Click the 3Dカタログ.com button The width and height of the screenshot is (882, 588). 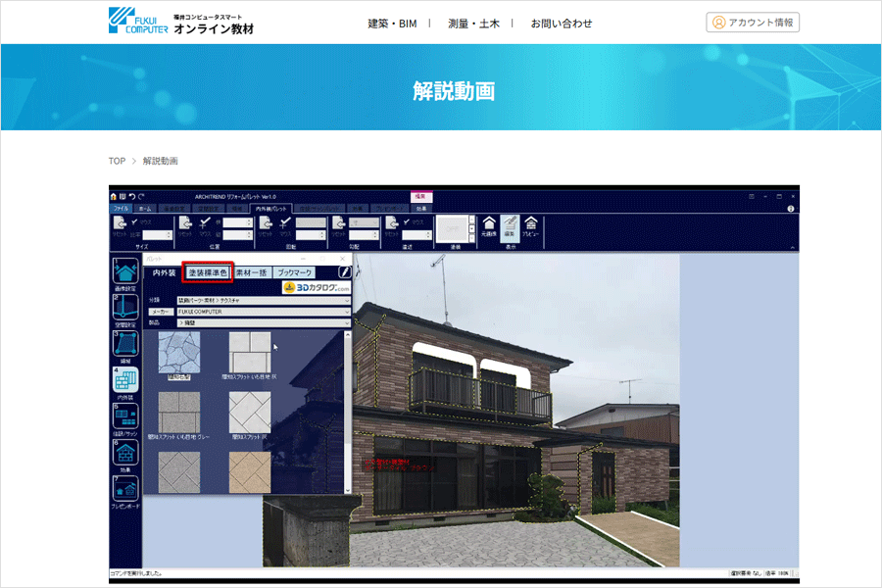click(x=315, y=287)
